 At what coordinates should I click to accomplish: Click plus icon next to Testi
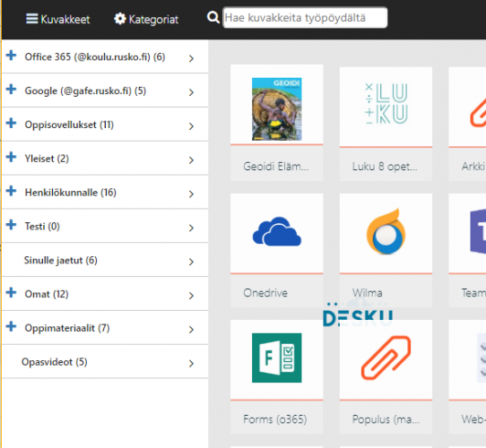[11, 225]
